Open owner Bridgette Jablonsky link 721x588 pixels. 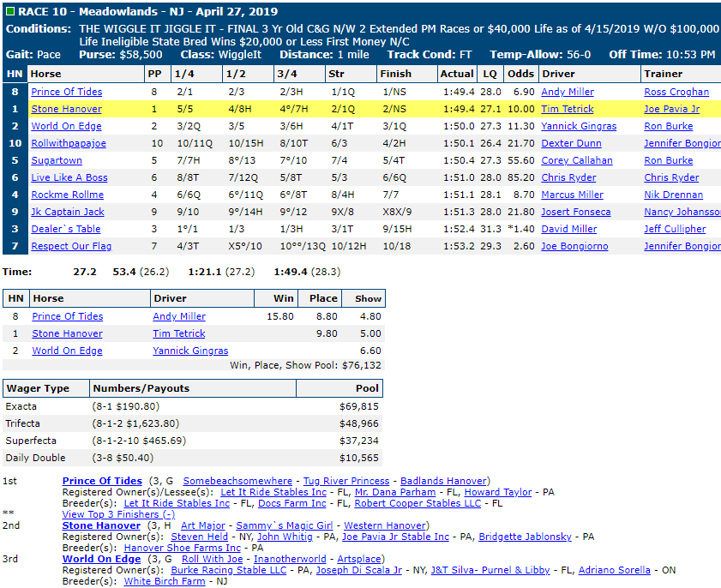[525, 537]
